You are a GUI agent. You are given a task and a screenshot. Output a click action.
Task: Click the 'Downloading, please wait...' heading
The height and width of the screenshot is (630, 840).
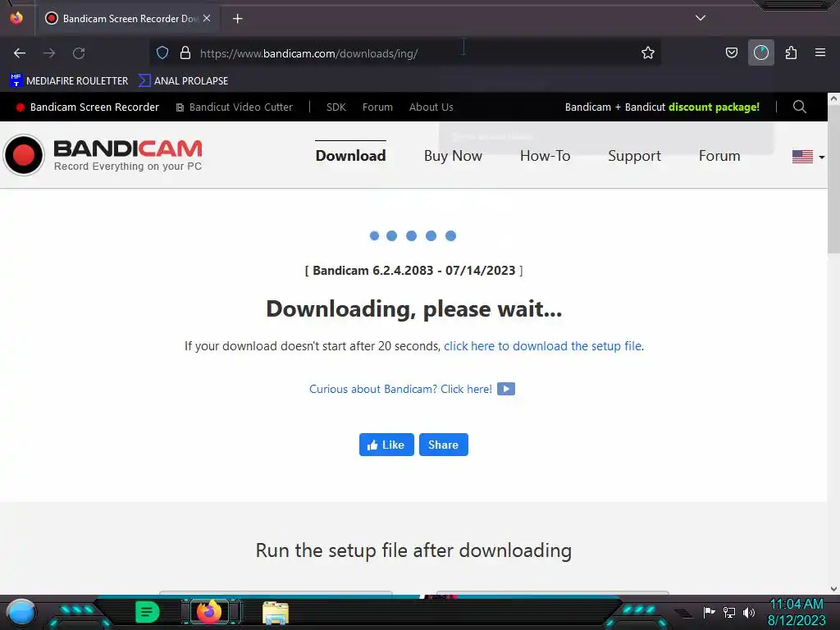(414, 309)
